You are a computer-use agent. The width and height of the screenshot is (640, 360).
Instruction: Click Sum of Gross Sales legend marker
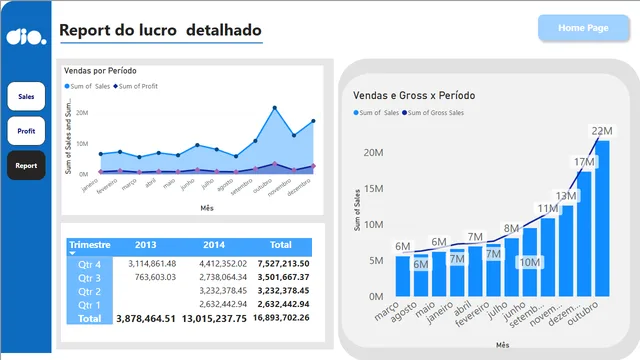pyautogui.click(x=404, y=113)
